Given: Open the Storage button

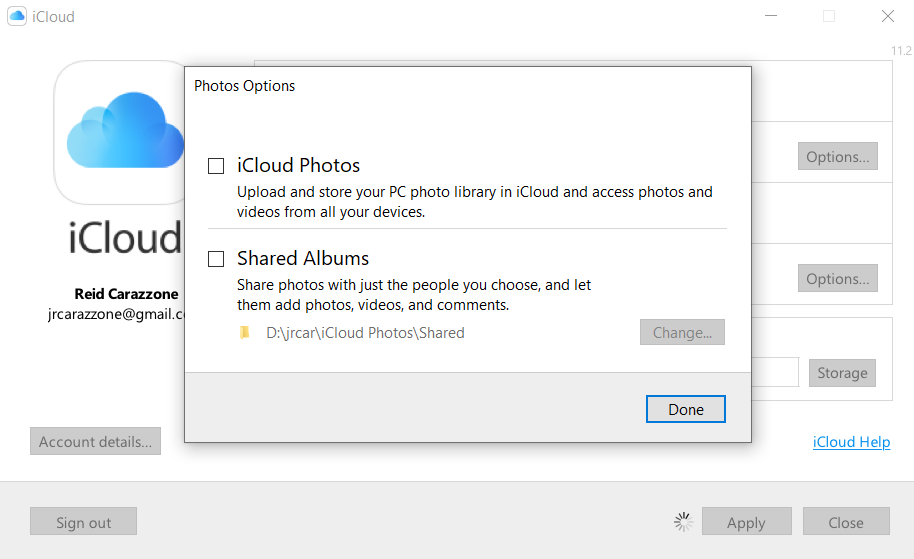Looking at the screenshot, I should (x=842, y=373).
